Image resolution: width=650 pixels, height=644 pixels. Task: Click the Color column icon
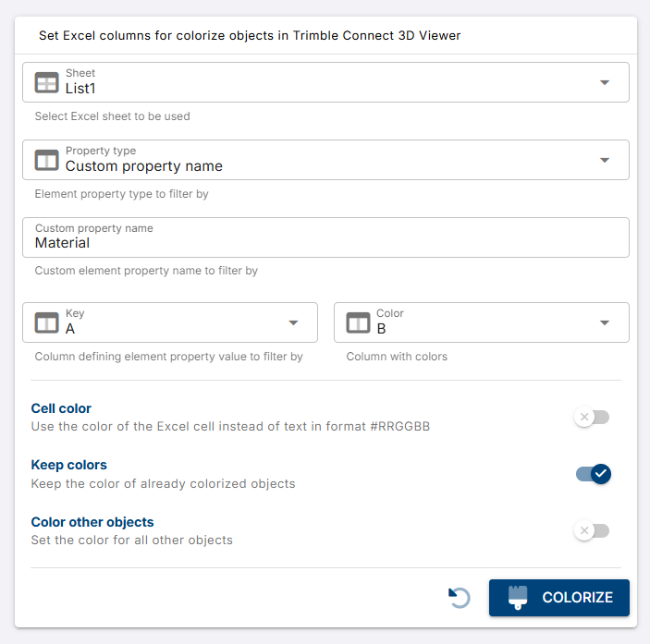click(358, 322)
